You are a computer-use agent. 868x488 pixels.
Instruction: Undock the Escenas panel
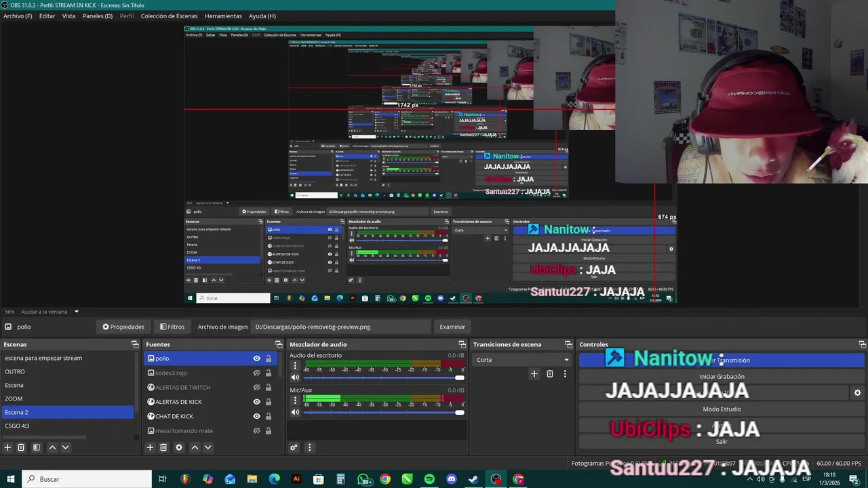[135, 344]
